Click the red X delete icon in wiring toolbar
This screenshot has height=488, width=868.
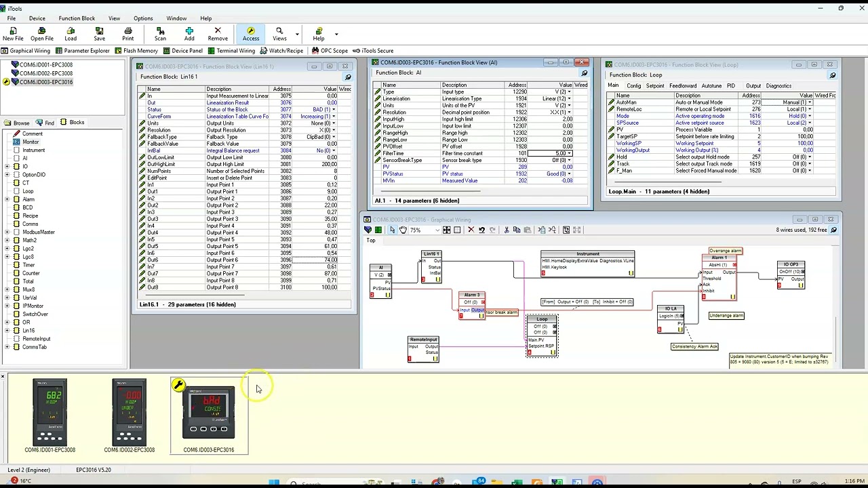[471, 230]
